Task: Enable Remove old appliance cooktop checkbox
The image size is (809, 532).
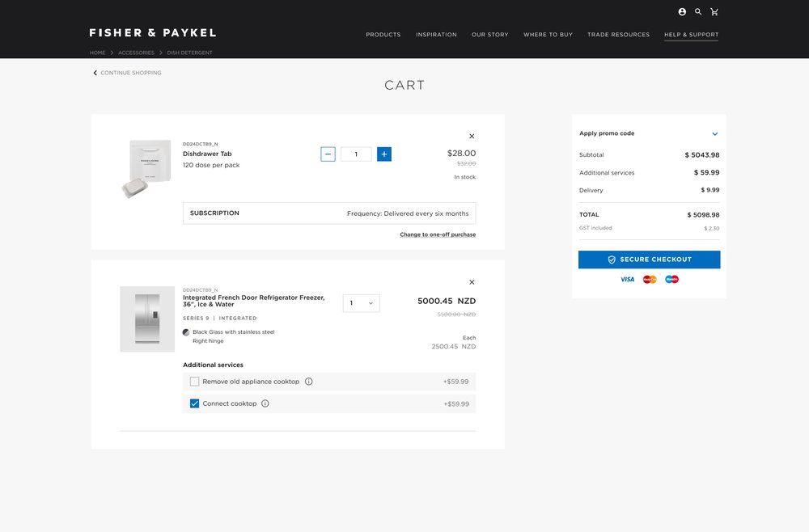Action: pos(194,382)
